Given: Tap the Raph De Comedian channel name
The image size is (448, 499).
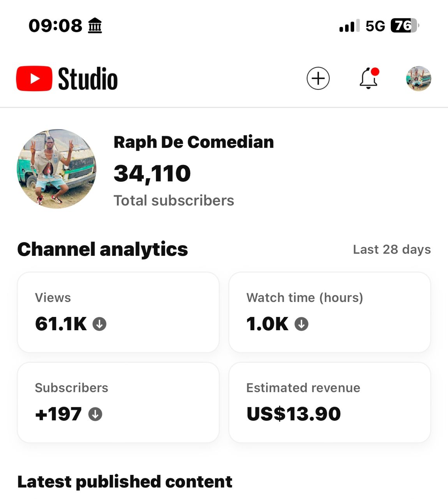Looking at the screenshot, I should point(194,142).
